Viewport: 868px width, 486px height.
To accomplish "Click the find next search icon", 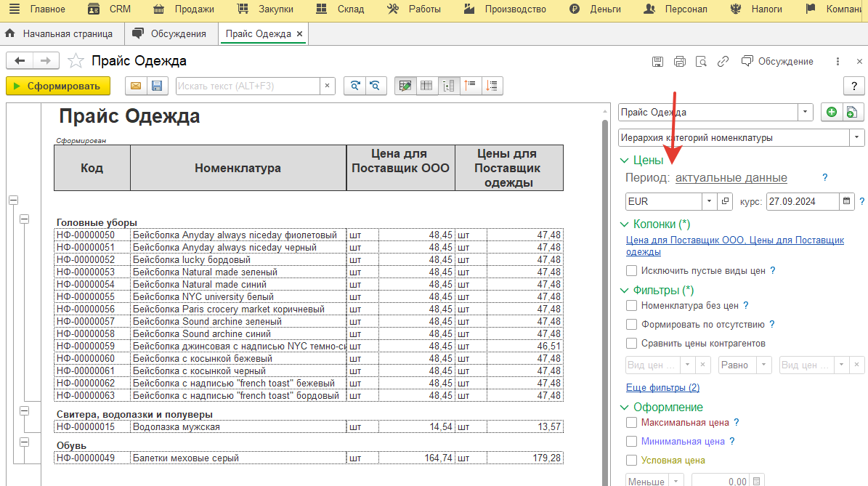I will point(354,86).
